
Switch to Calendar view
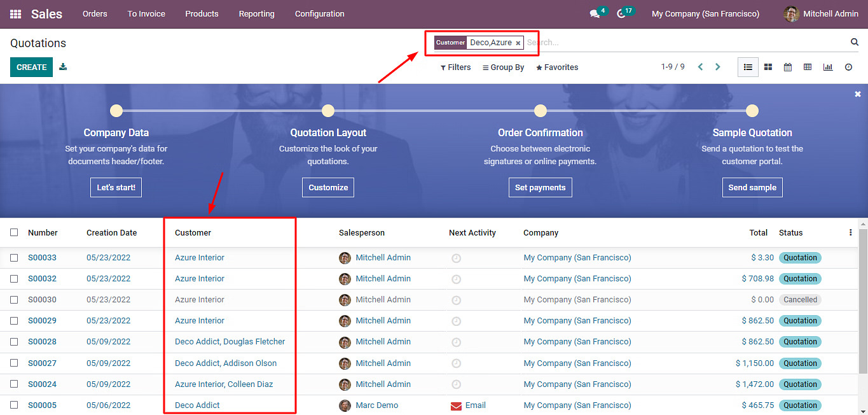tap(788, 67)
